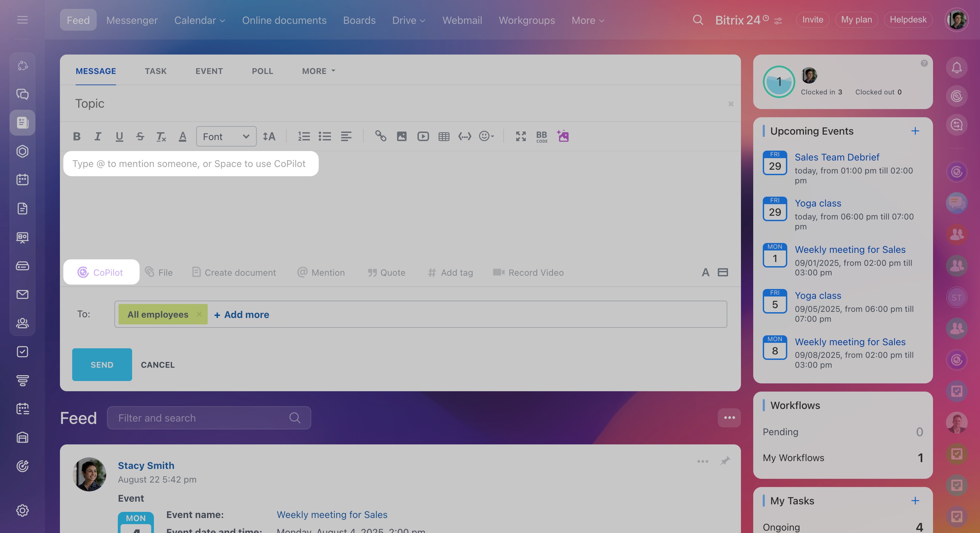Expand the MORE post type dropdown
The image size is (980, 533).
[x=318, y=71]
